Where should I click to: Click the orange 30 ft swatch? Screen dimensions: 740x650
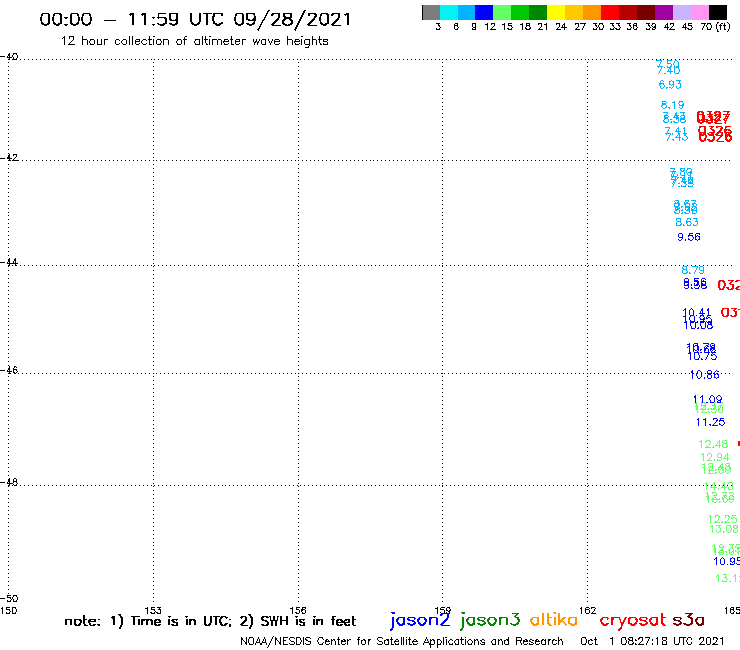[x=592, y=12]
